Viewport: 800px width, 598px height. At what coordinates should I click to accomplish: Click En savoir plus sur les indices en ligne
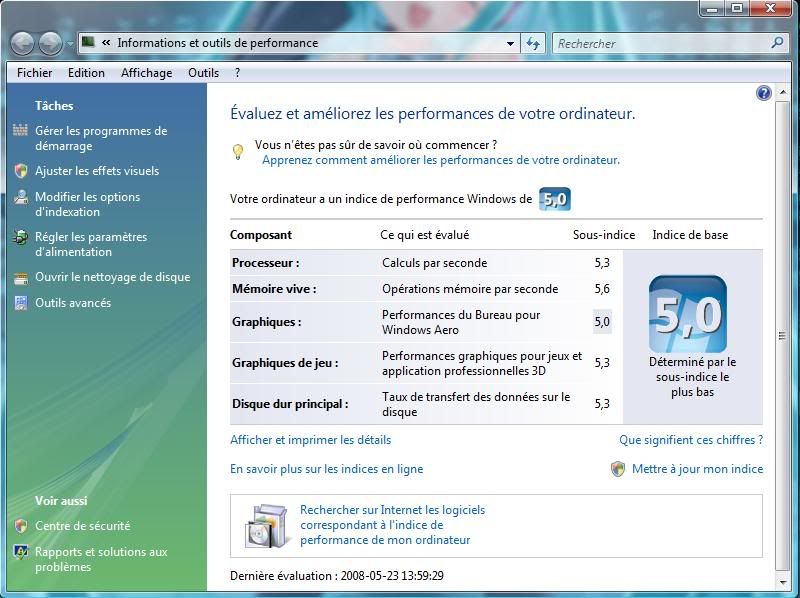327,469
